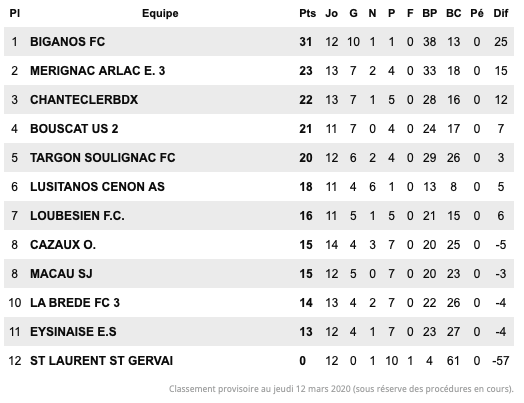Image resolution: width=524 pixels, height=403 pixels.
Task: Click the Jo column header
Action: click(332, 13)
